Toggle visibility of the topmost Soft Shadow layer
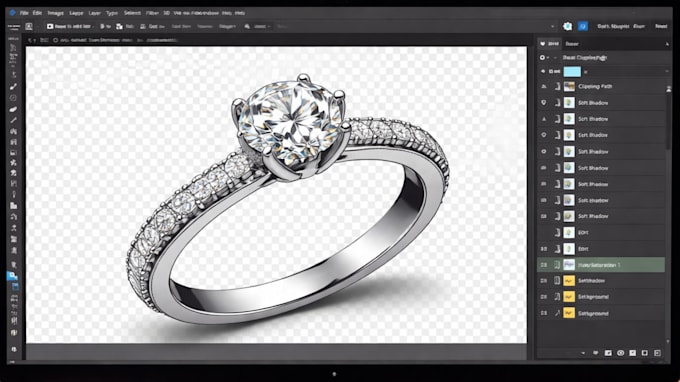The height and width of the screenshot is (382, 680). pos(543,103)
